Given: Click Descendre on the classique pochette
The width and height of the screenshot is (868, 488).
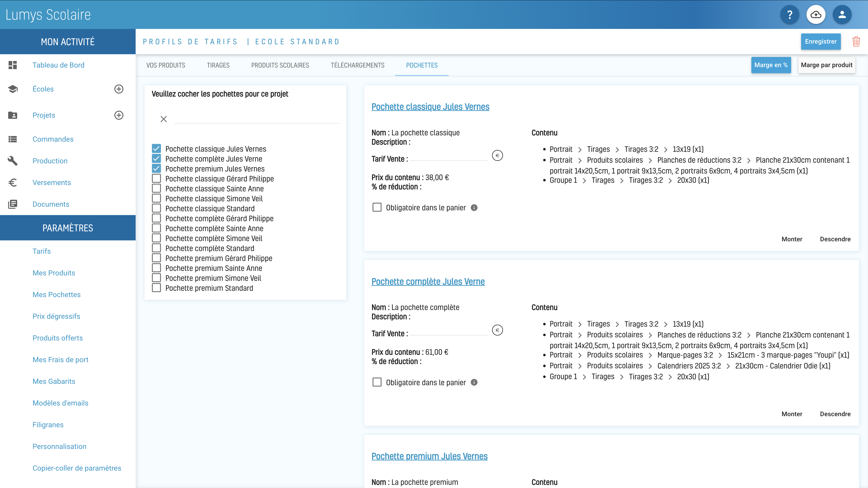Looking at the screenshot, I should (x=835, y=239).
